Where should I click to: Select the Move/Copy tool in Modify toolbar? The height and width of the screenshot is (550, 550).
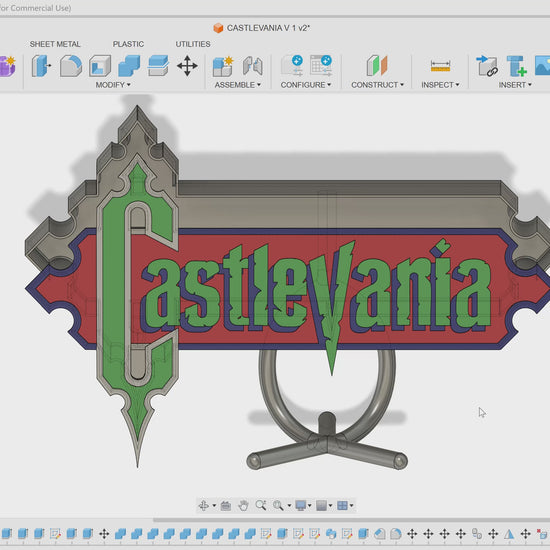click(187, 66)
